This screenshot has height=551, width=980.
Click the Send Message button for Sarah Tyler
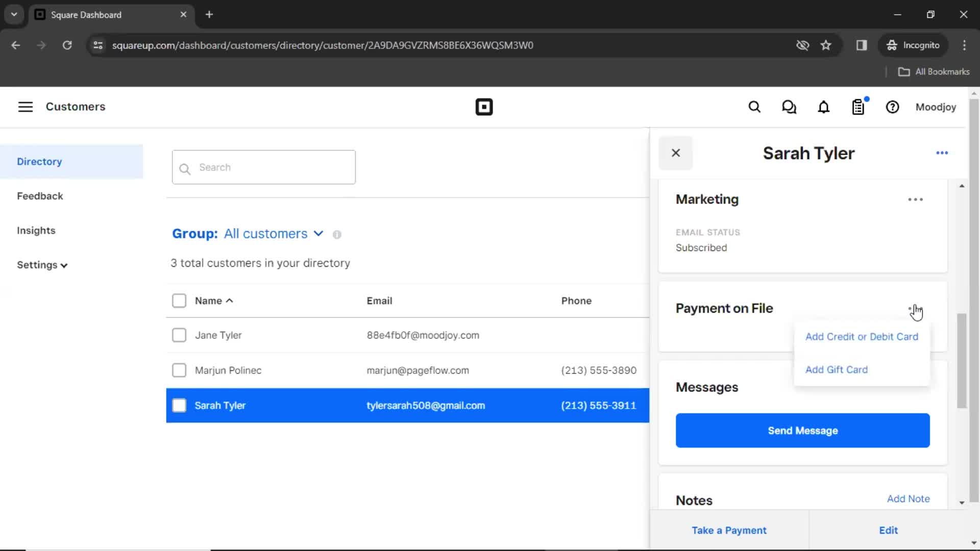click(x=802, y=431)
